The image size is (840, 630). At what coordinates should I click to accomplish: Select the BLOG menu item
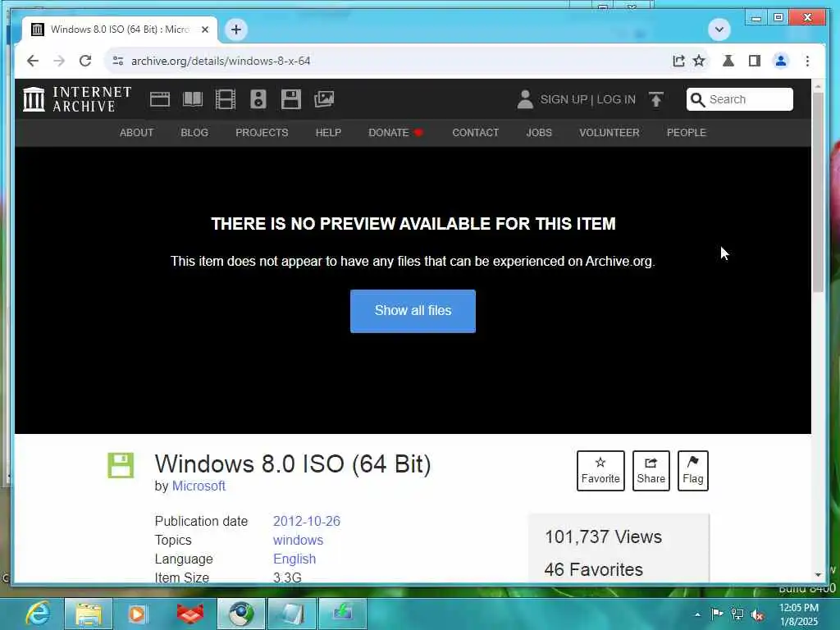click(194, 132)
